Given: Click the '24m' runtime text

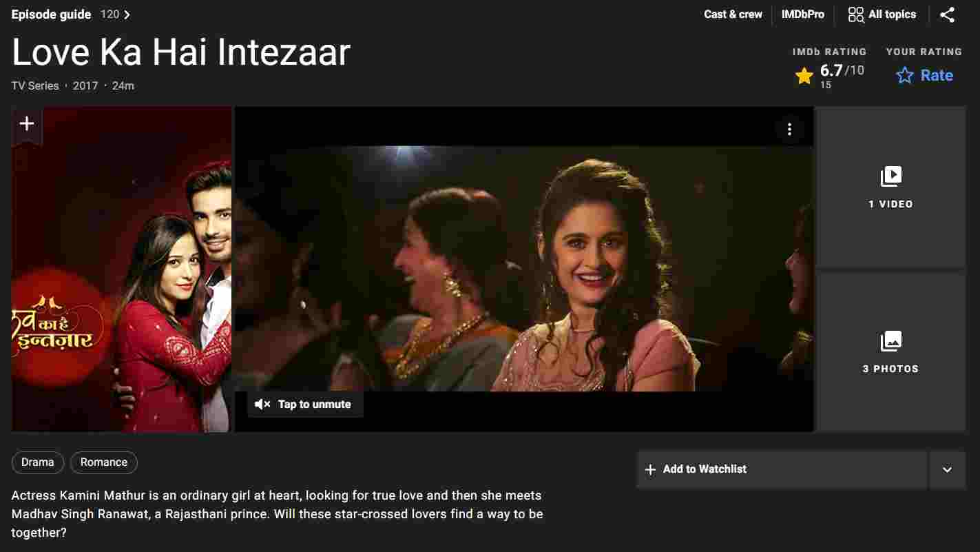Looking at the screenshot, I should pyautogui.click(x=123, y=86).
